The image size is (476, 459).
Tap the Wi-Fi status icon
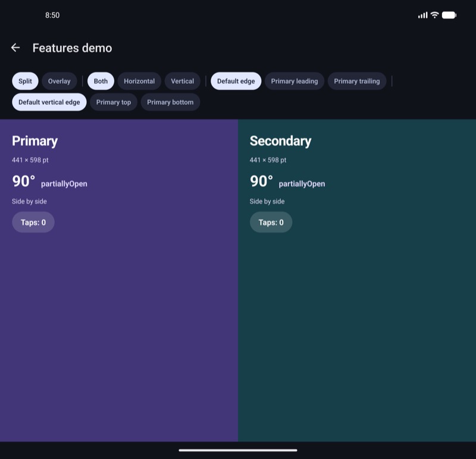coord(435,15)
